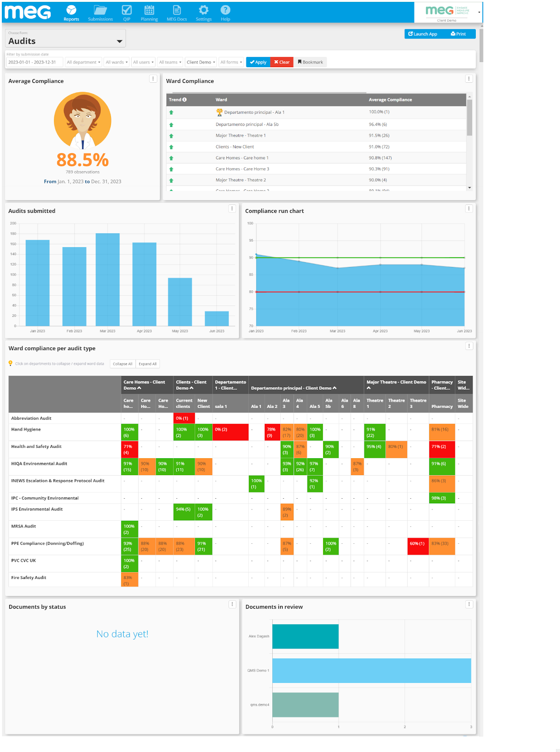Click the Care Homes - Care home 1 row
Image resolution: width=560 pixels, height=752 pixels.
[x=316, y=158]
